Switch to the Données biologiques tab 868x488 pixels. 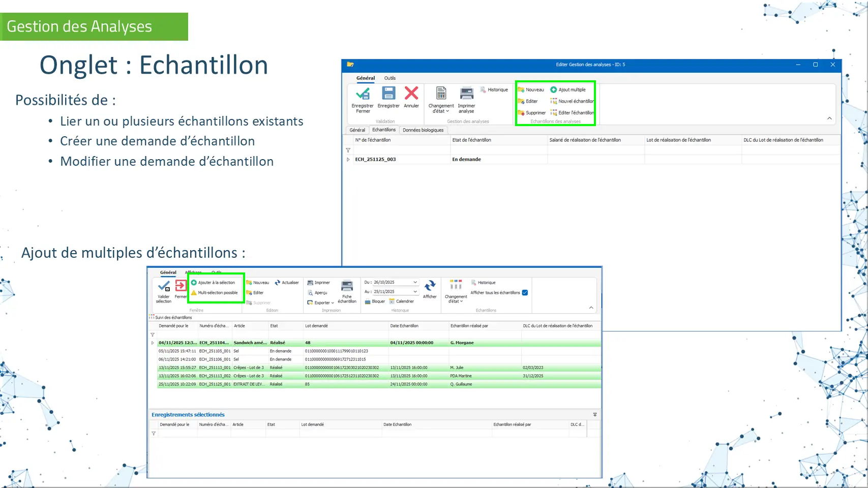pos(423,130)
